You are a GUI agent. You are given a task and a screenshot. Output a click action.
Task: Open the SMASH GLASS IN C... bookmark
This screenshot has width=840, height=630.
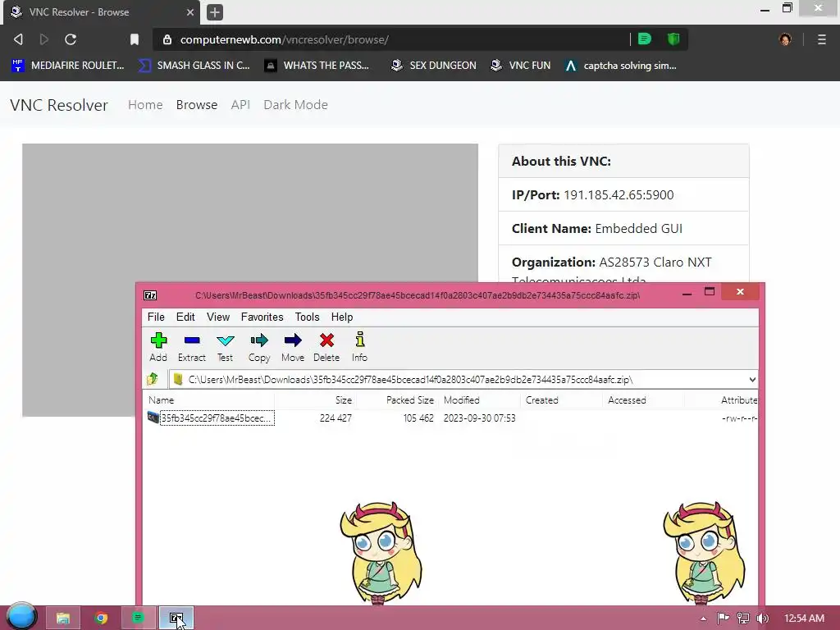coord(194,66)
